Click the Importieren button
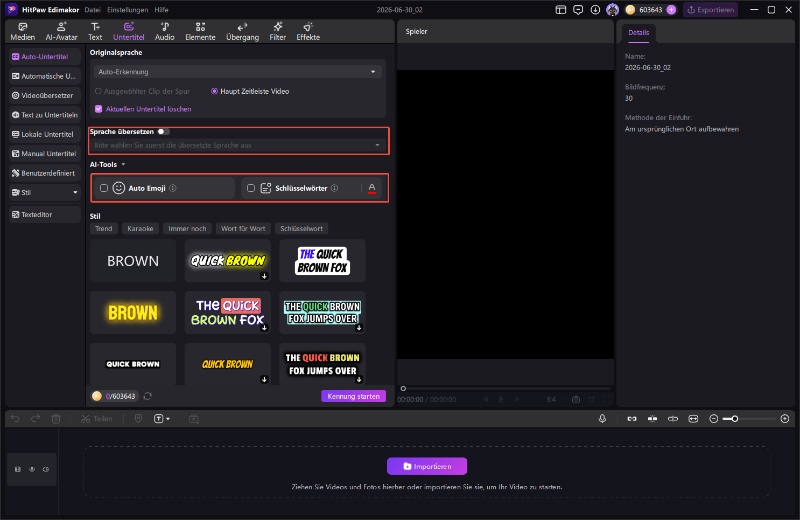The height and width of the screenshot is (520, 800). click(427, 466)
